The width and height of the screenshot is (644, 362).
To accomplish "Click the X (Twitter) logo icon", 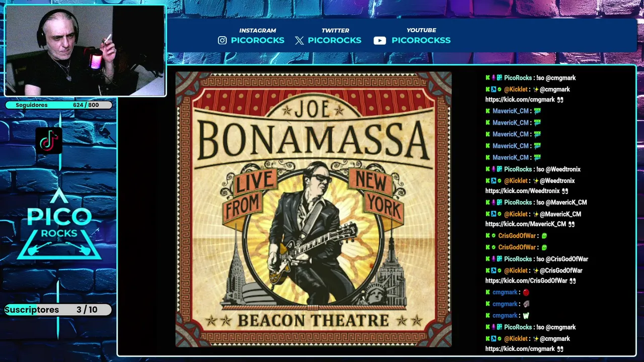I will coord(299,40).
